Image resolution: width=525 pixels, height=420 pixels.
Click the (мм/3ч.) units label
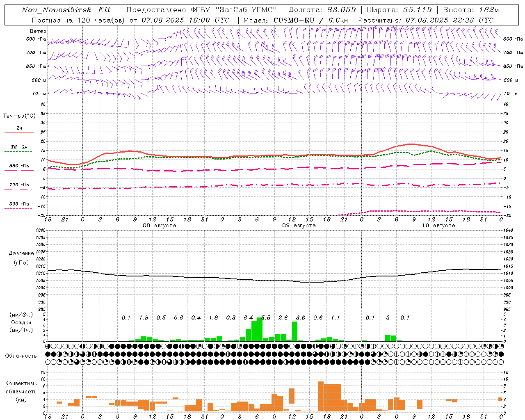pyautogui.click(x=21, y=315)
